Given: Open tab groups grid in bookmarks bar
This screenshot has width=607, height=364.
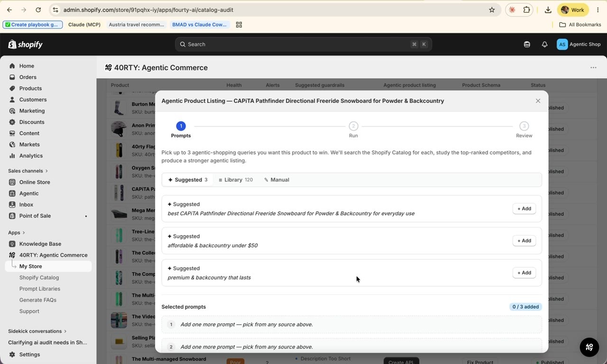Looking at the screenshot, I should click(x=239, y=25).
